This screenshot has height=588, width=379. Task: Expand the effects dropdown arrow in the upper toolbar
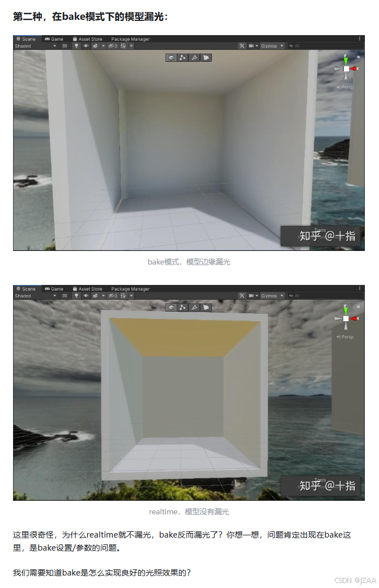[103, 46]
